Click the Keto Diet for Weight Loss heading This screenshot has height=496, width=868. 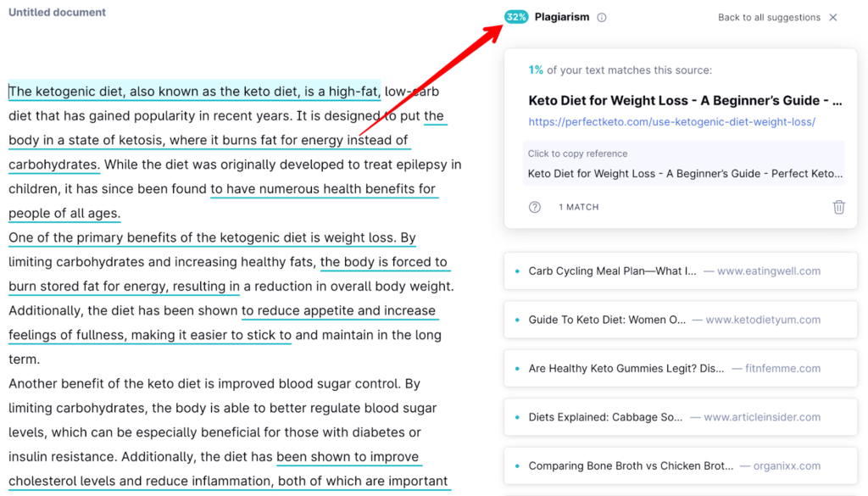(x=685, y=101)
